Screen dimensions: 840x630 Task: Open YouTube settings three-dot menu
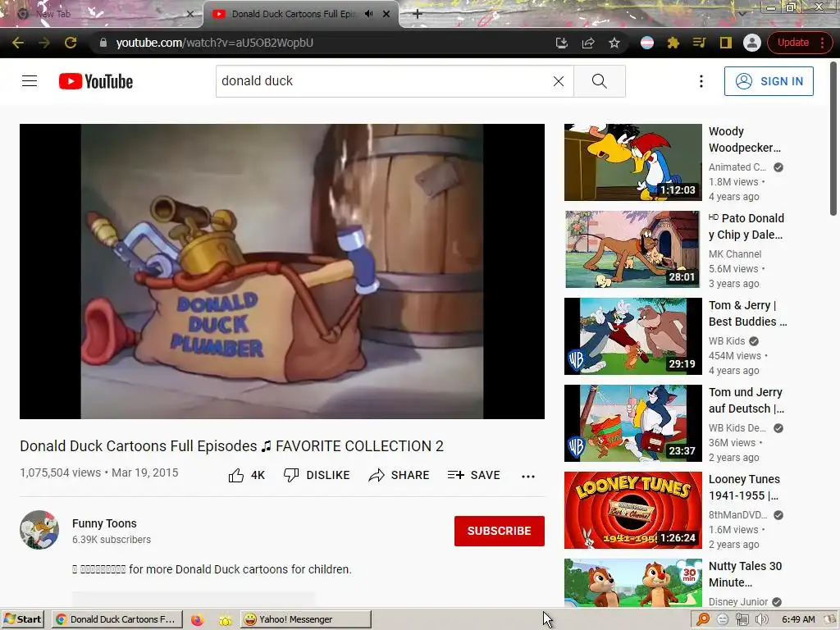click(x=701, y=81)
